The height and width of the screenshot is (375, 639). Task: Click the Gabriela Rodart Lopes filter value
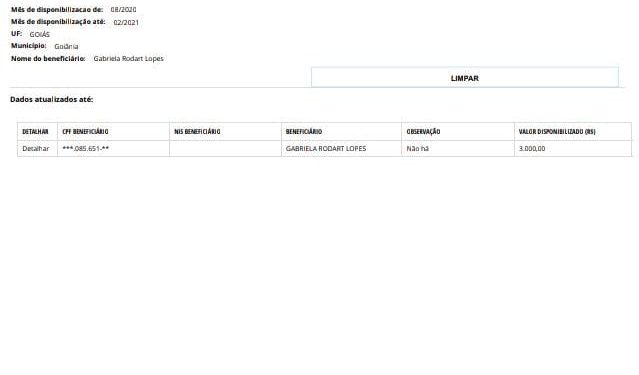[x=128, y=59]
